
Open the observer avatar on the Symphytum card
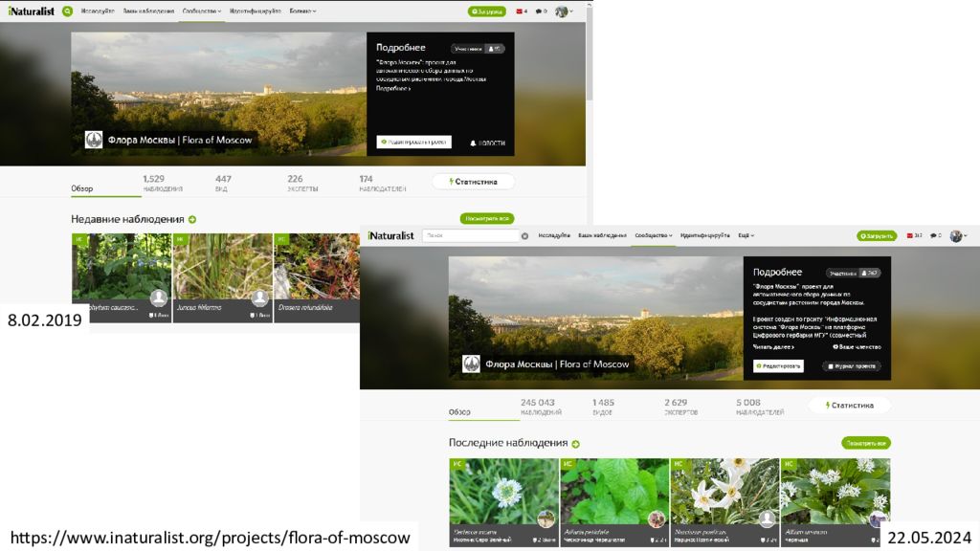coord(159,298)
